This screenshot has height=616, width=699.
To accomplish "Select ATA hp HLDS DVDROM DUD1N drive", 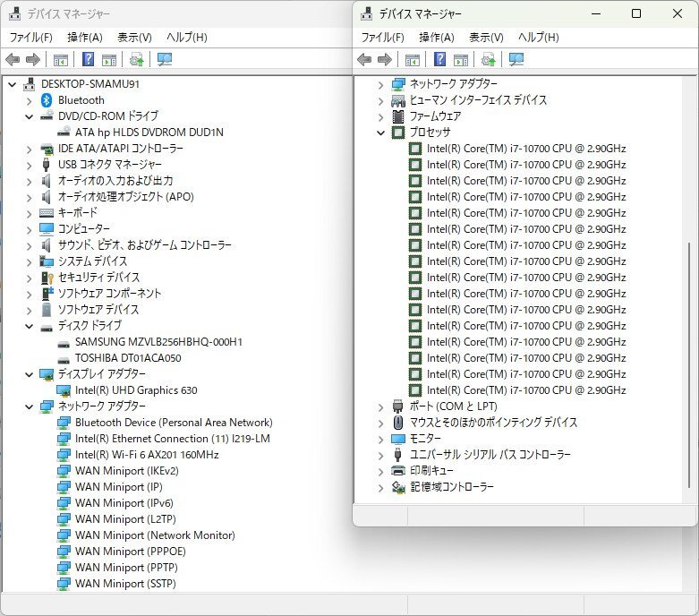I will coord(149,133).
